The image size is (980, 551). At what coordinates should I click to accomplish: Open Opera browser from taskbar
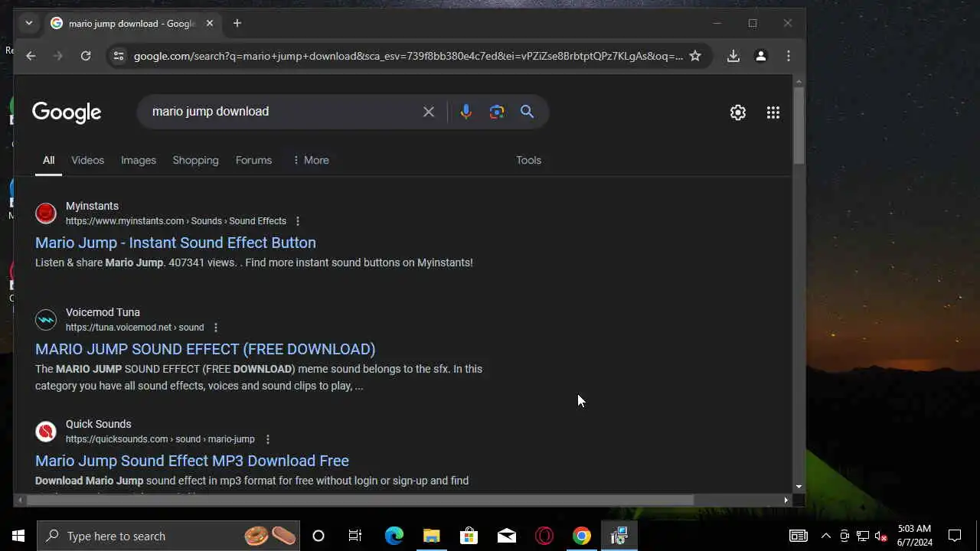tap(544, 536)
